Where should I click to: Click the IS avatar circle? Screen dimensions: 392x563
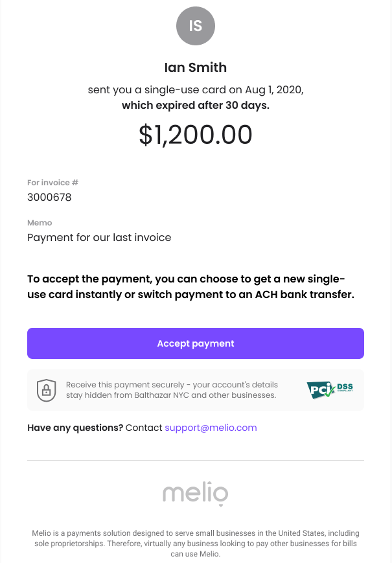pyautogui.click(x=196, y=26)
